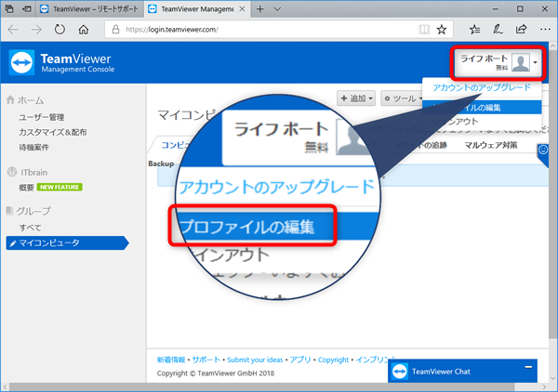Open 待機案件 in the sidebar
Screen dimensions: 558x392
33,147
